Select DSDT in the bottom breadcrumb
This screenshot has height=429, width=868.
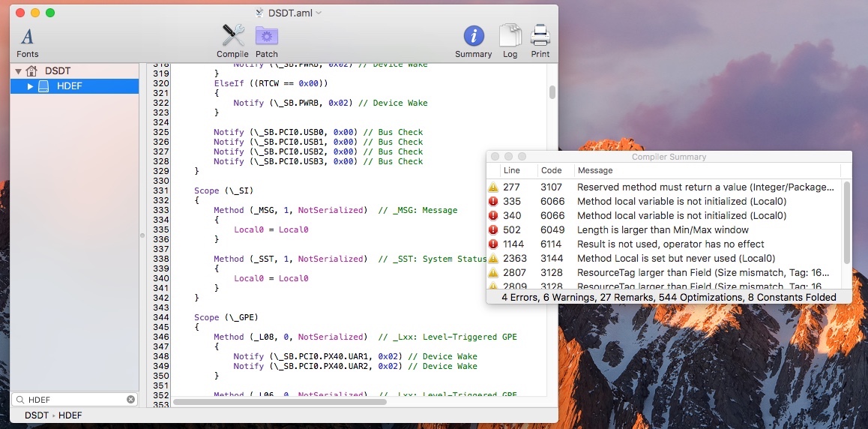[x=36, y=415]
